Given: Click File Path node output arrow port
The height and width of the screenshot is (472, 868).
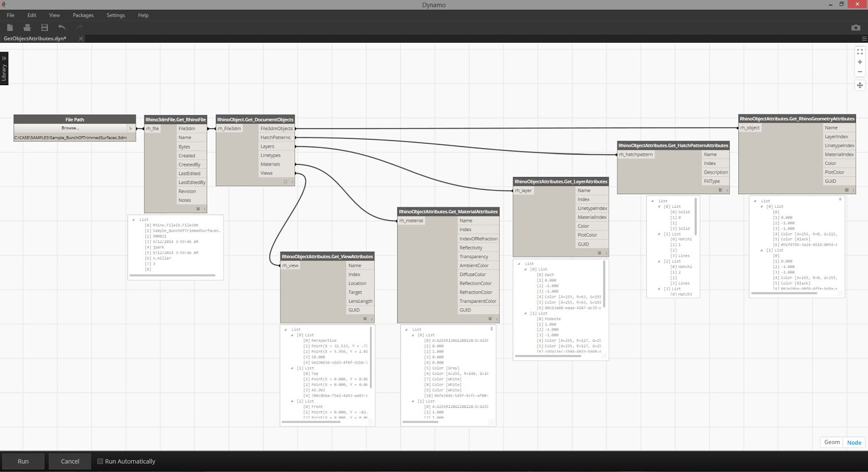Looking at the screenshot, I should [x=130, y=129].
